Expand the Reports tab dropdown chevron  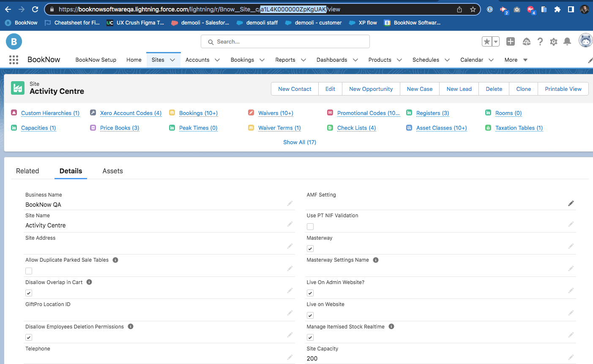pyautogui.click(x=303, y=60)
